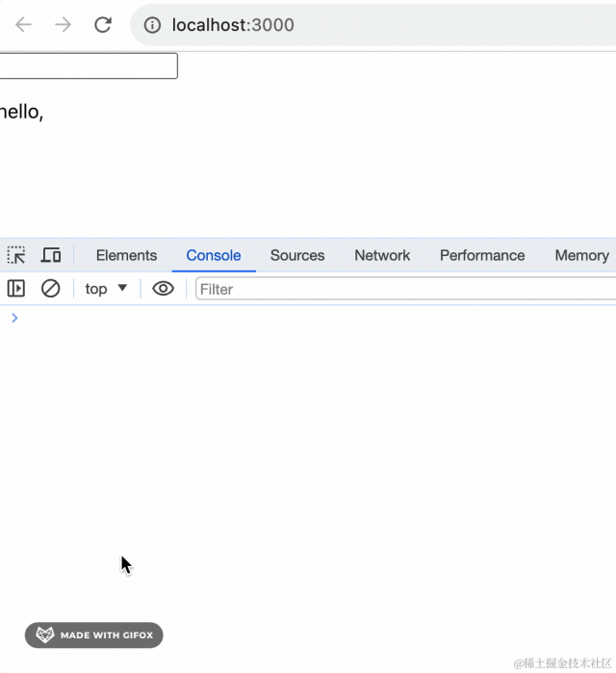Select the Console tab
The width and height of the screenshot is (616, 673).
[214, 255]
